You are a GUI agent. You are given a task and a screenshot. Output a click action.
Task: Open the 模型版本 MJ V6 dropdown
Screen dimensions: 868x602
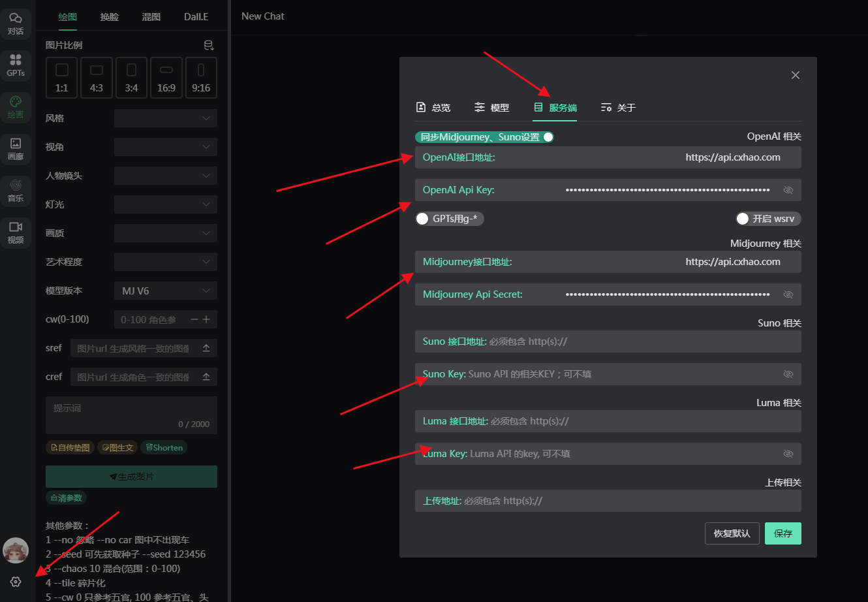pyautogui.click(x=166, y=291)
